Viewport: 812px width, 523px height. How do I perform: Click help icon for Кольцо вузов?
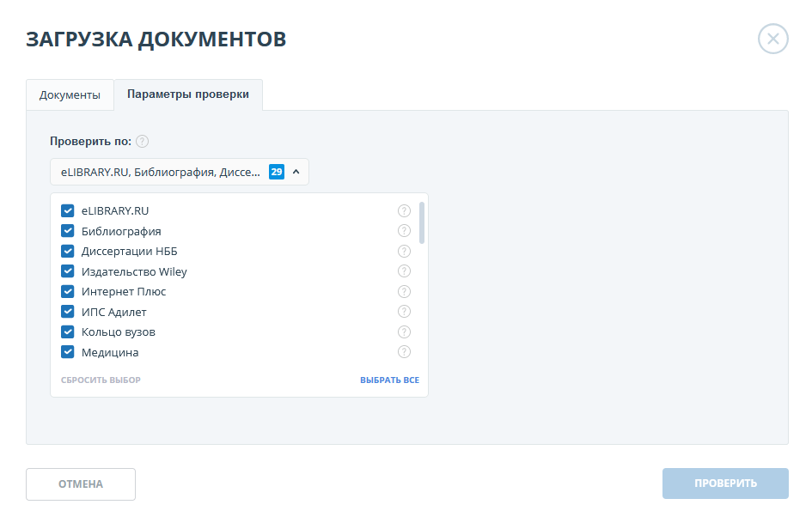404,332
